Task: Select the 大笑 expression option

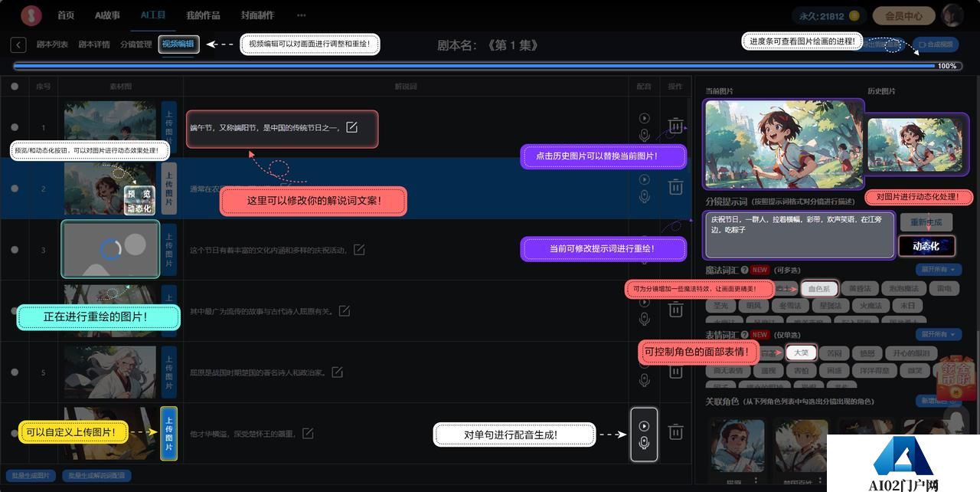Action: pos(801,353)
